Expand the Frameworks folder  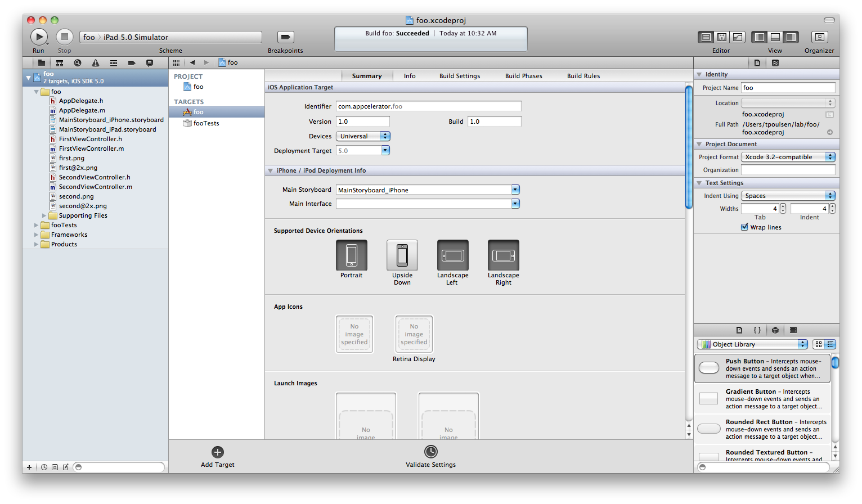tap(36, 235)
